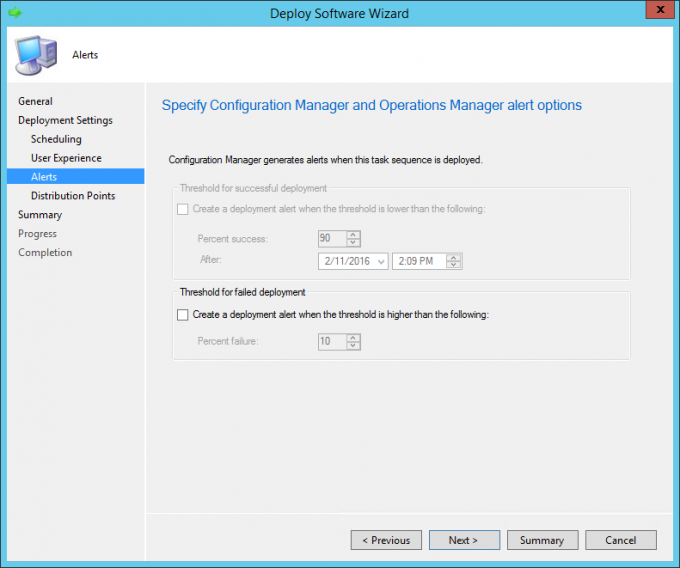680x568 pixels.
Task: Click the Percent success spinner arrows
Action: point(353,238)
